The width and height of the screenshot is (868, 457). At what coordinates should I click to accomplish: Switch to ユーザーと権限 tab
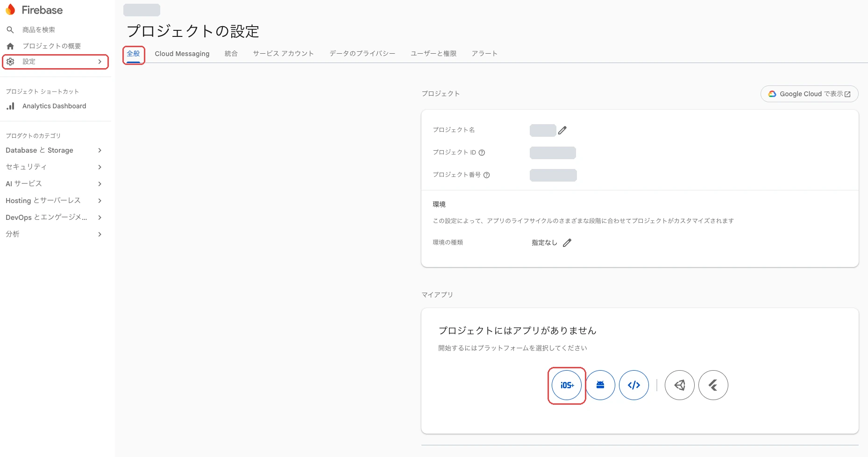(434, 54)
